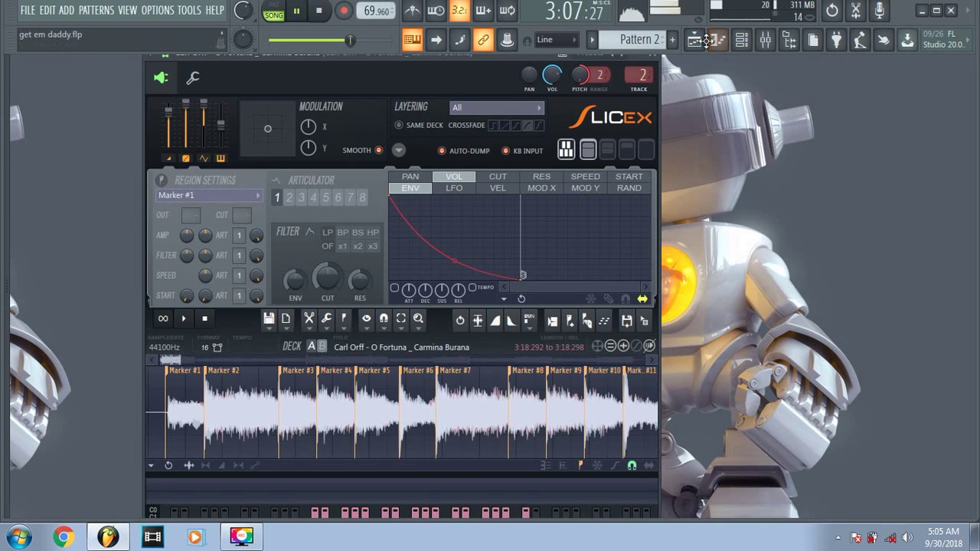Switch to deck B
Image resolution: width=980 pixels, height=551 pixels.
[x=322, y=347]
